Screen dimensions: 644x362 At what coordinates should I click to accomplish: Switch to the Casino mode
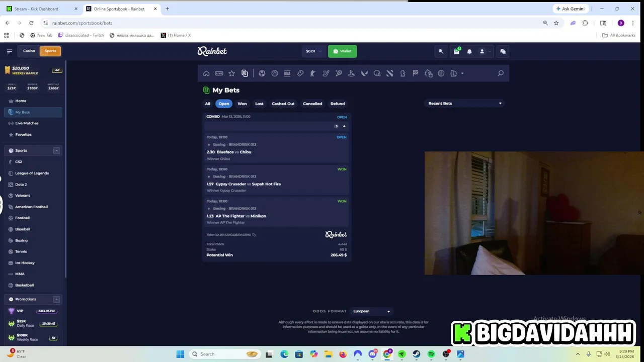click(29, 51)
